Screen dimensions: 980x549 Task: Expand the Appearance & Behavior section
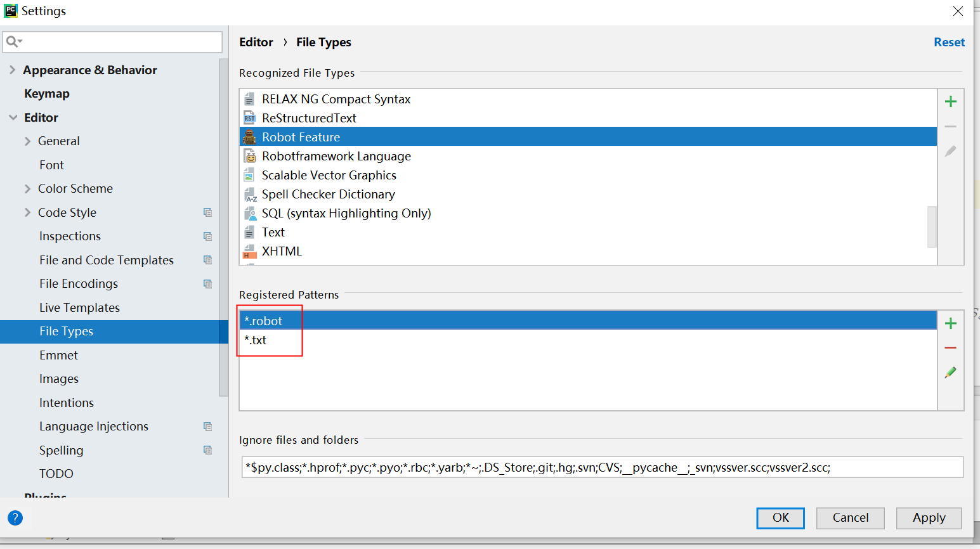[x=12, y=70]
